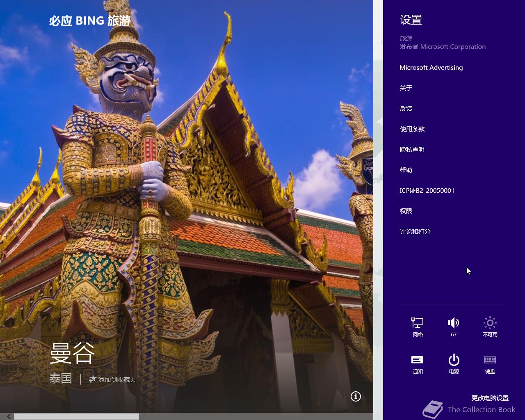Click the star icon beside 添加到收藏夹

tap(93, 379)
